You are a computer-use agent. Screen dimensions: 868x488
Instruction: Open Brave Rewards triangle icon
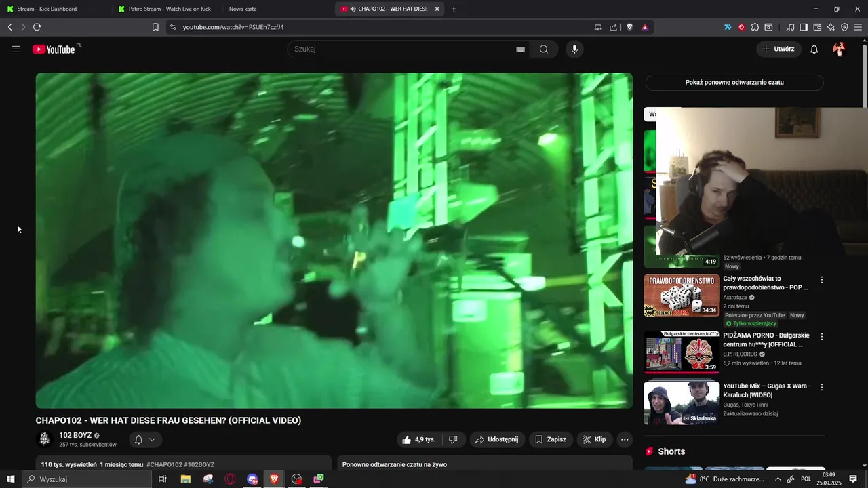644,27
